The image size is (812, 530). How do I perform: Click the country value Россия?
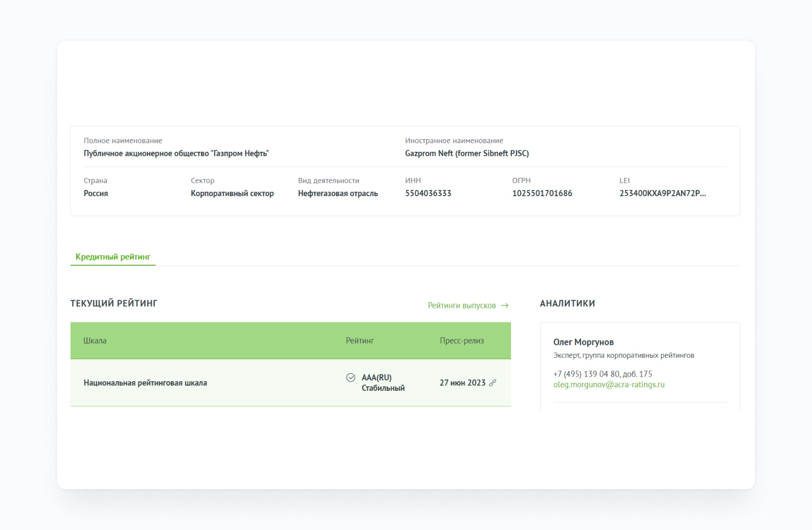96,193
